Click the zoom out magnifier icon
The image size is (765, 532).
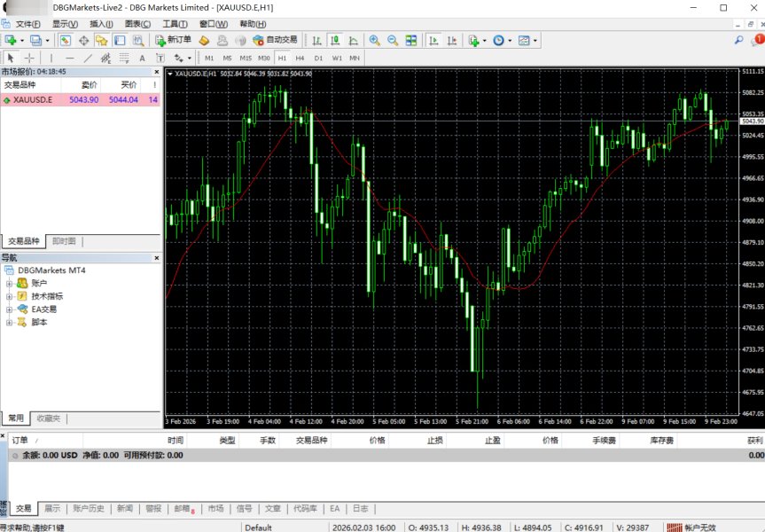(392, 41)
